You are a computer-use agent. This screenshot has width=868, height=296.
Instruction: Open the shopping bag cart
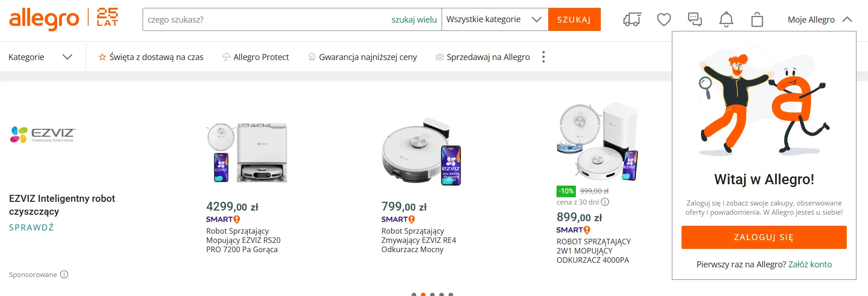click(x=757, y=20)
